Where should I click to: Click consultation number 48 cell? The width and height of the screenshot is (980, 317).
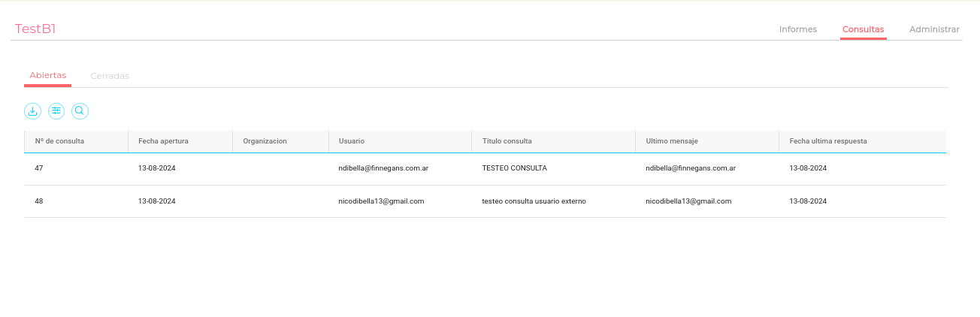click(39, 201)
